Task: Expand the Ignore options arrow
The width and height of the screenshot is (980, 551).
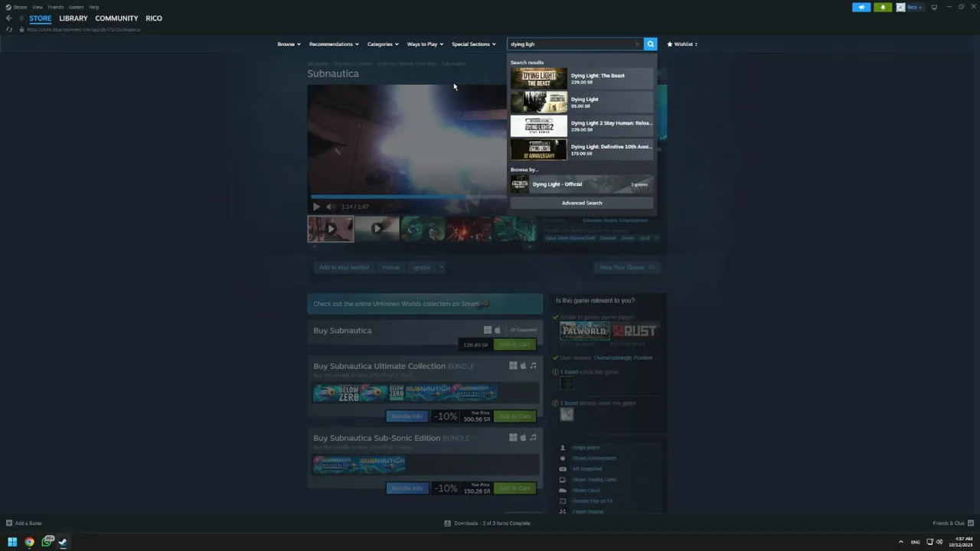Action: pyautogui.click(x=440, y=267)
